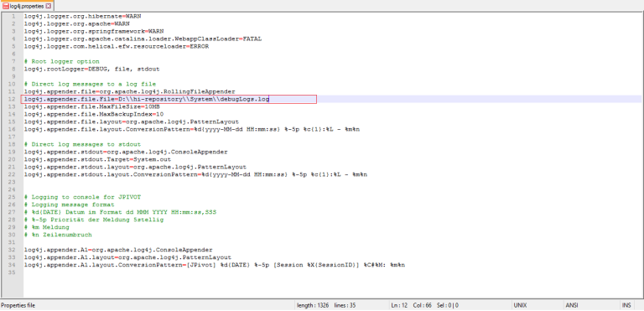644x311 pixels.
Task: Click the '# Root logger option' comment
Action: click(x=61, y=62)
